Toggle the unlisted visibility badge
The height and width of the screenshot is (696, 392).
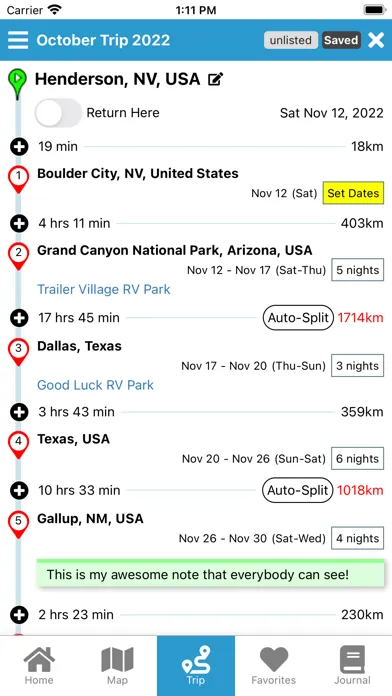(291, 40)
